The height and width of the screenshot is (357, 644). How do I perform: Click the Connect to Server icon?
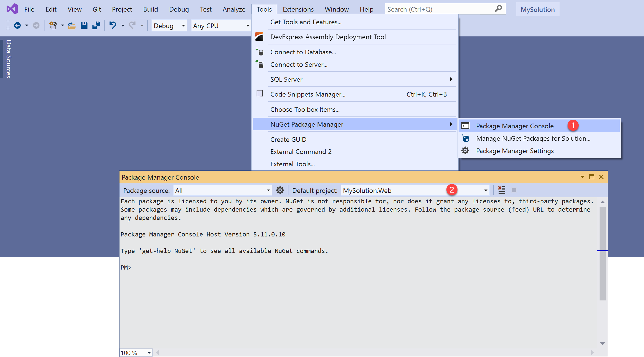click(x=260, y=64)
